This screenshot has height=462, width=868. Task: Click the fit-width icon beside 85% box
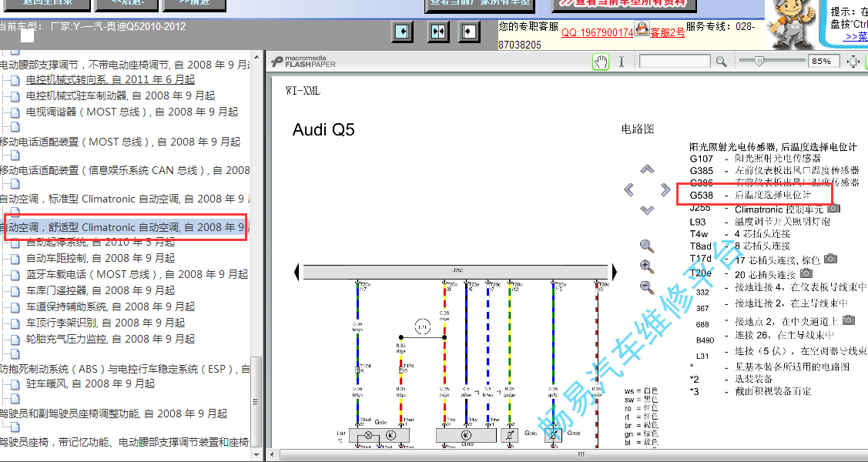(x=854, y=62)
